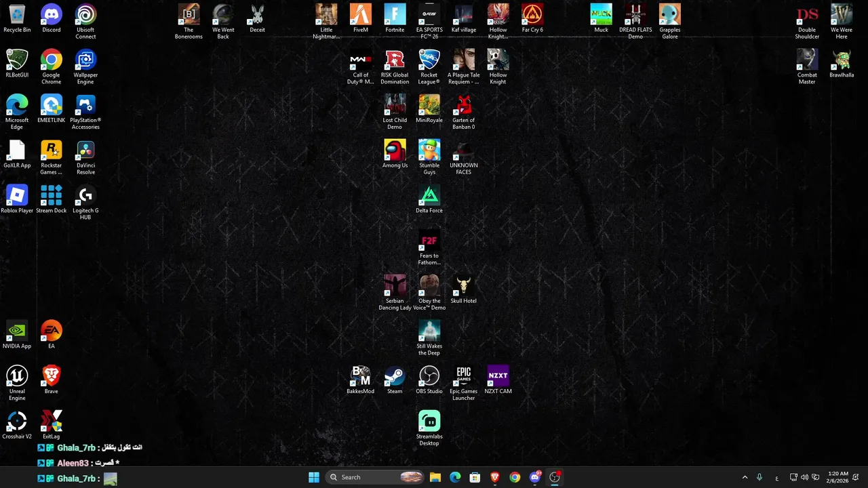
Task: Open the Stream Dock shortcut
Action: [51, 200]
